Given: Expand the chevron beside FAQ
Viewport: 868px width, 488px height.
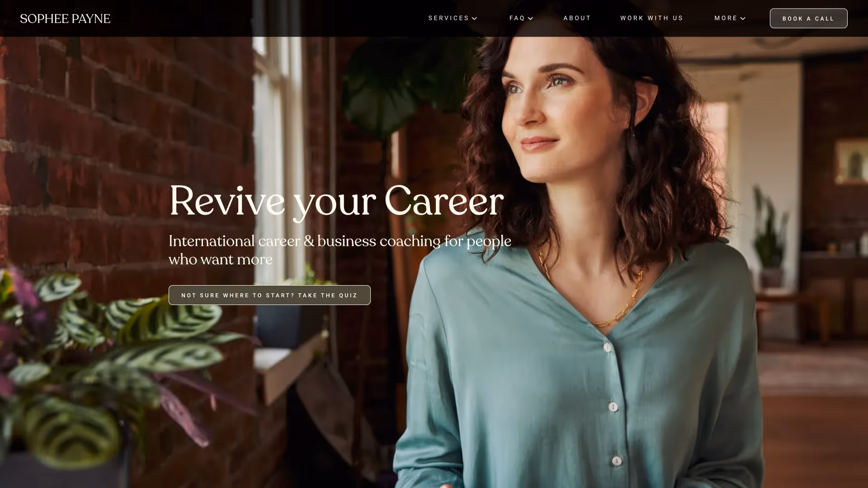Looking at the screenshot, I should [530, 19].
